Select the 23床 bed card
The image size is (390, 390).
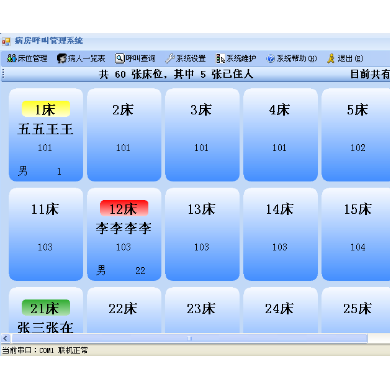(x=202, y=310)
